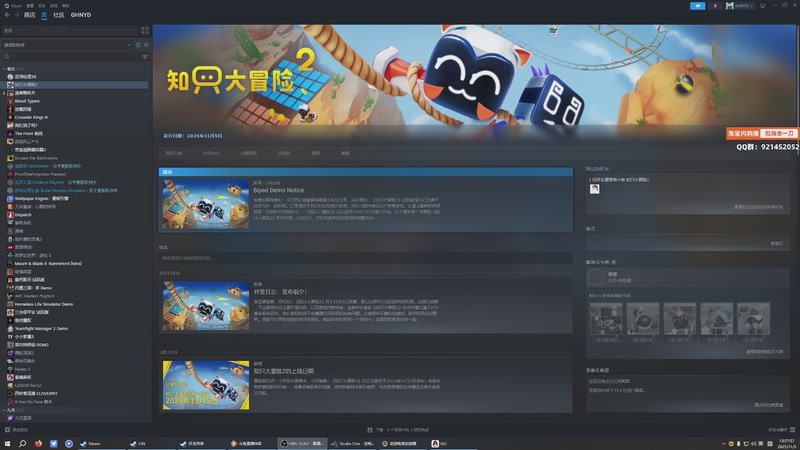The width and height of the screenshot is (800, 450).
Task: Click the add game plus icon at the sidebar bottom
Action: pos(7,430)
